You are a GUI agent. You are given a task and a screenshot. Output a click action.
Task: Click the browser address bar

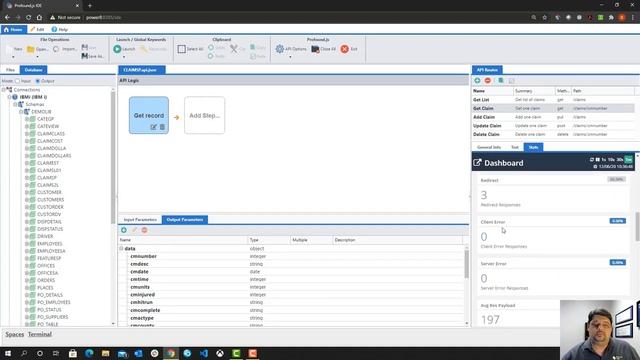click(x=286, y=18)
